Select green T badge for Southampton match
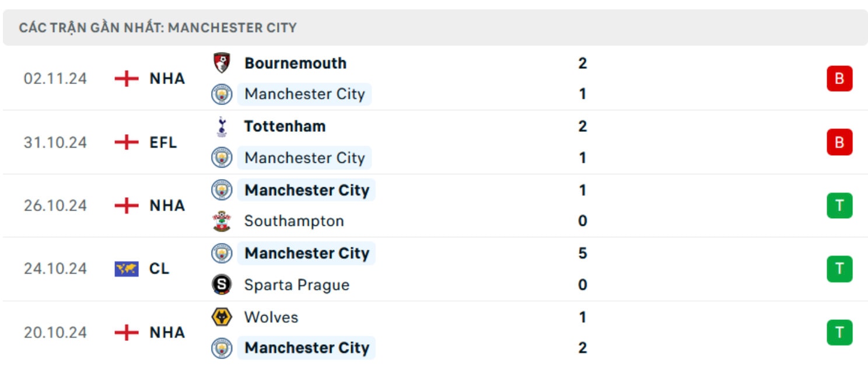The width and height of the screenshot is (868, 377). (x=839, y=205)
